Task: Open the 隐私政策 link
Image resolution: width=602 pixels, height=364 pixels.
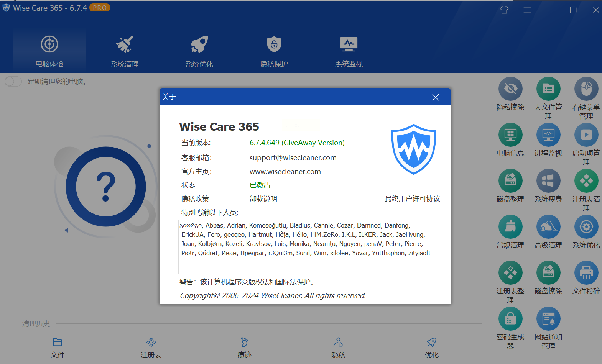Action: tap(195, 199)
